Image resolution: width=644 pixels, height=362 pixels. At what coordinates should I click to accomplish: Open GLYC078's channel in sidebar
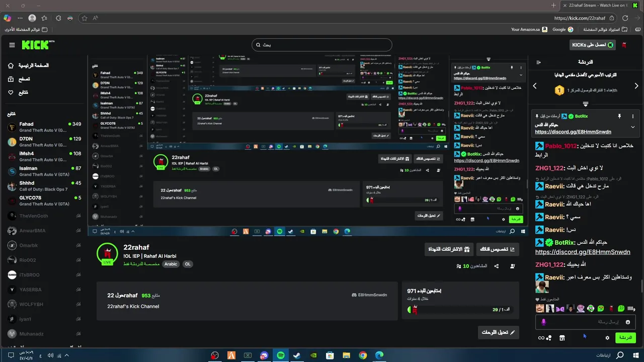tap(44, 201)
